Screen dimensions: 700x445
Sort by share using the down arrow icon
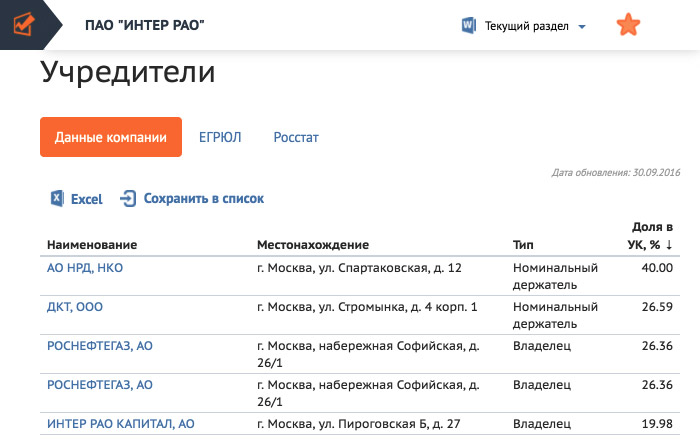coord(669,245)
